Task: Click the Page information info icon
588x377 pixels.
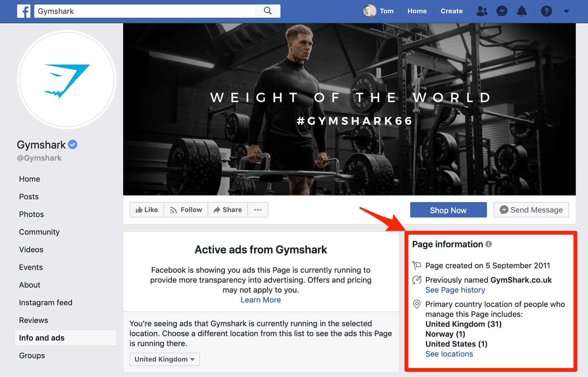Action: pos(488,244)
